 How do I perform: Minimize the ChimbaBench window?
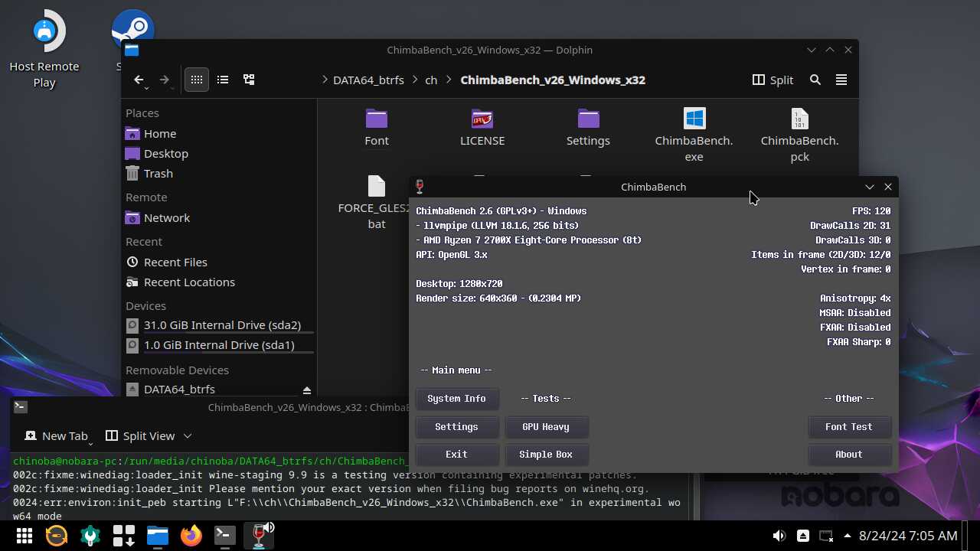pyautogui.click(x=870, y=187)
